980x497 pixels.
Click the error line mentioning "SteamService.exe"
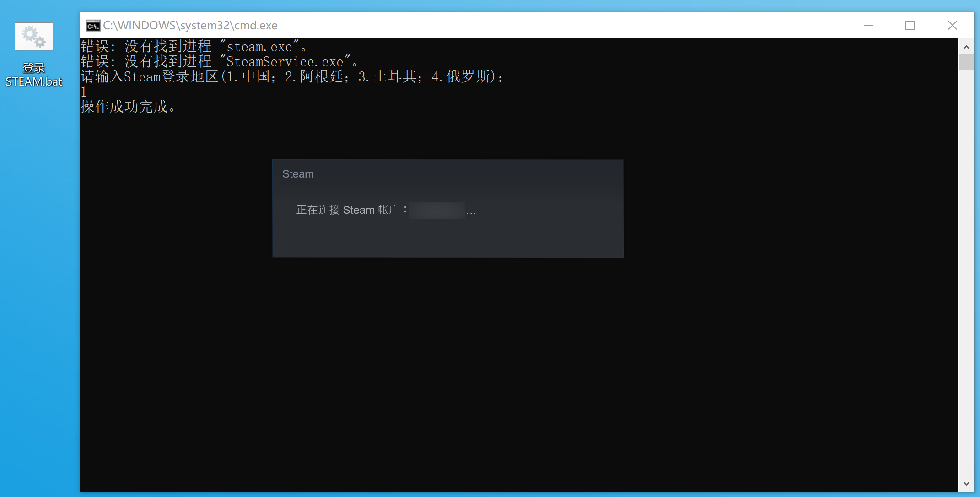(220, 62)
